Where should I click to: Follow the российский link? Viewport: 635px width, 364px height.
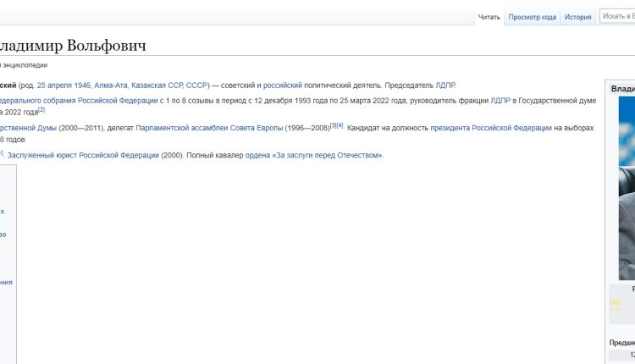pos(282,85)
